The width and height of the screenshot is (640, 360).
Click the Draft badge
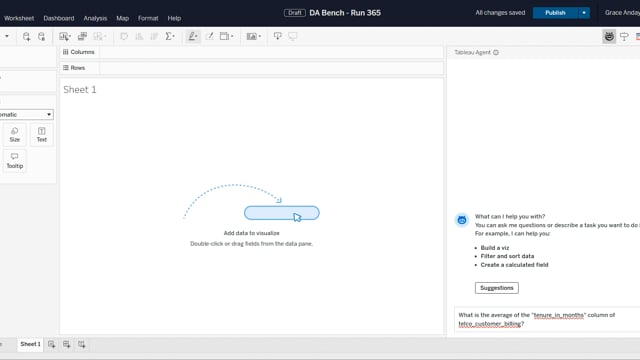(x=295, y=13)
